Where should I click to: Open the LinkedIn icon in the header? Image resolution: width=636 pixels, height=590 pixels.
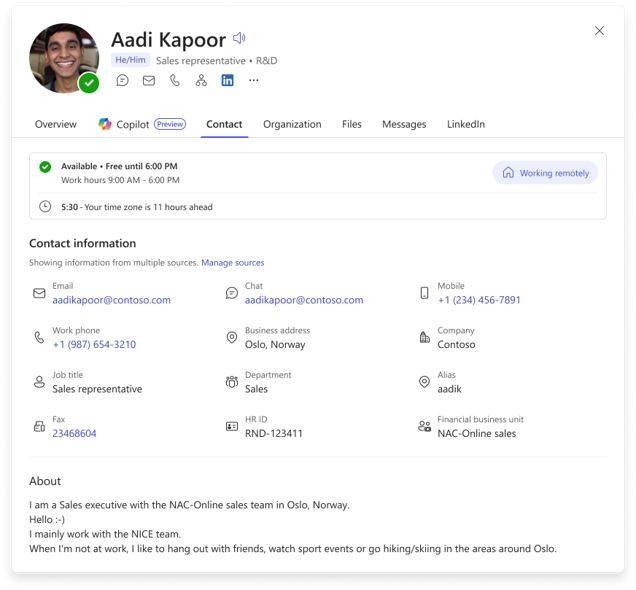(x=228, y=80)
